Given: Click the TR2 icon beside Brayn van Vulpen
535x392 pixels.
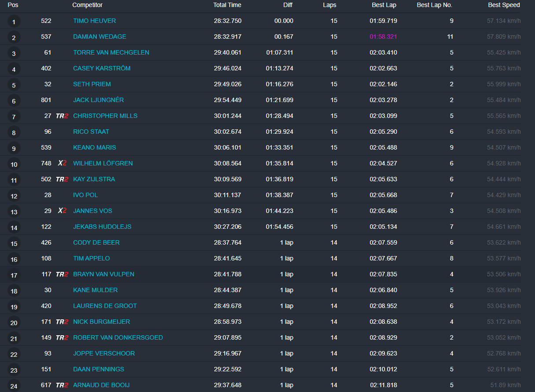Looking at the screenshot, I should (x=62, y=275).
